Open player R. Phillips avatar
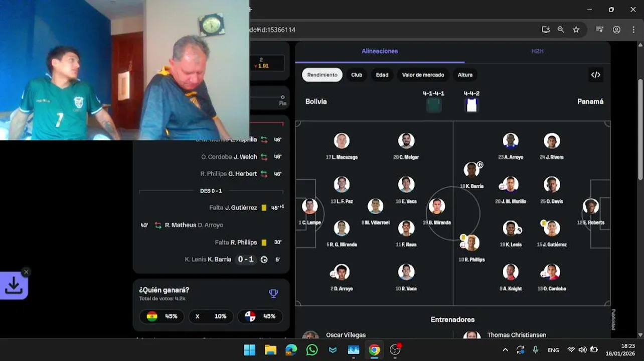This screenshot has width=644, height=361. click(471, 243)
